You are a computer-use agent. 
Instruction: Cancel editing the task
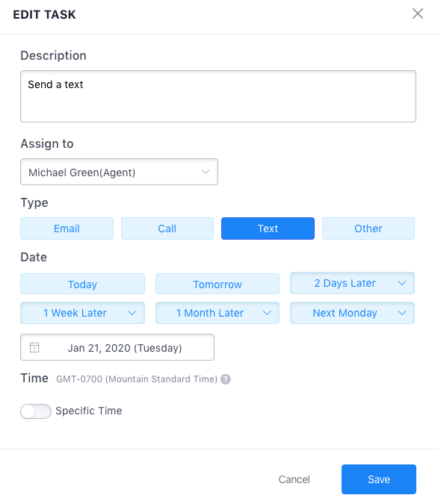click(294, 479)
